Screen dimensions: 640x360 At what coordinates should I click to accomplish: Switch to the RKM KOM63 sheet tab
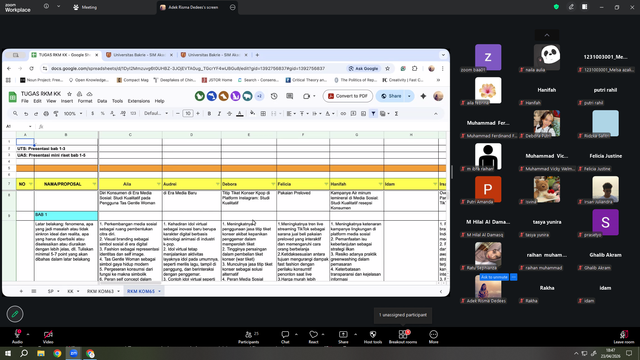pos(100,291)
